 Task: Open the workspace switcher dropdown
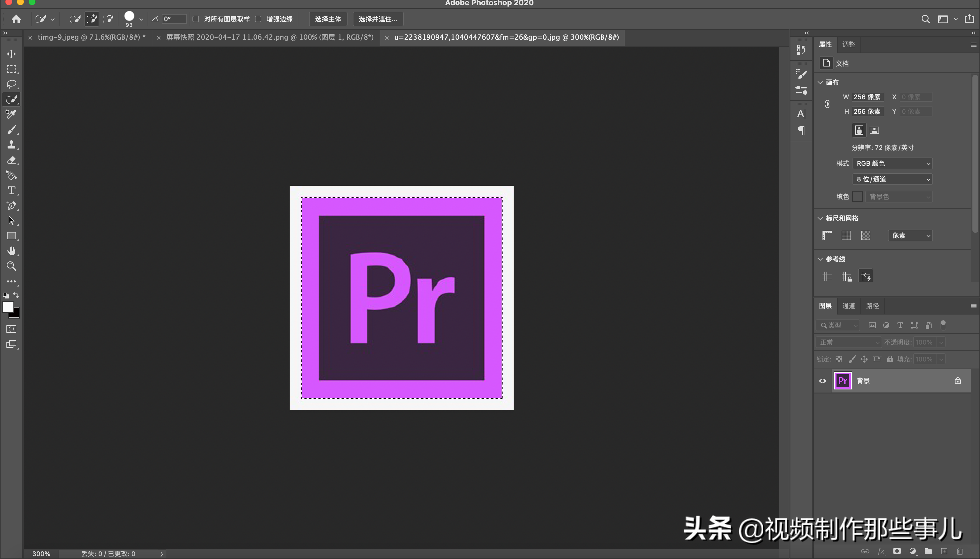click(947, 19)
